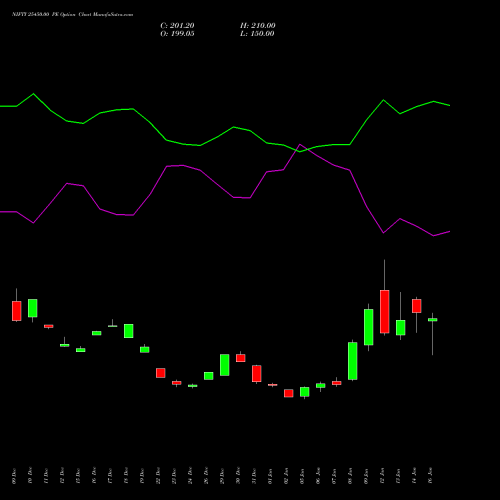
Task: Click the 14 Jan date label
Action: pos(414,476)
